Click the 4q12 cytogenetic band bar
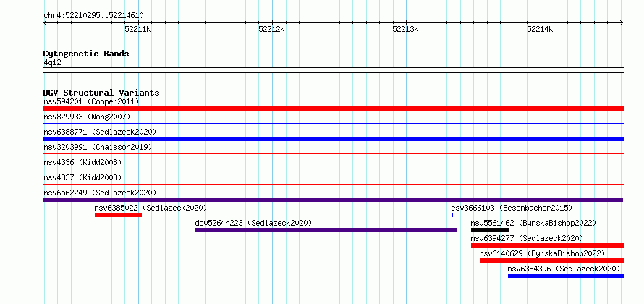The height and width of the screenshot is (304, 644). 333,70
